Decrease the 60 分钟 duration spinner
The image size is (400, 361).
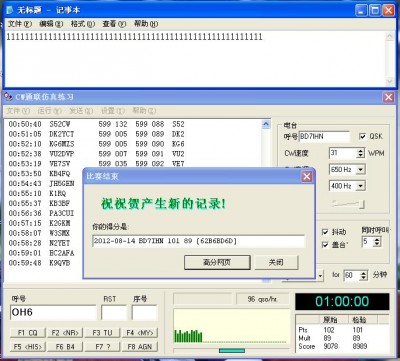364,278
